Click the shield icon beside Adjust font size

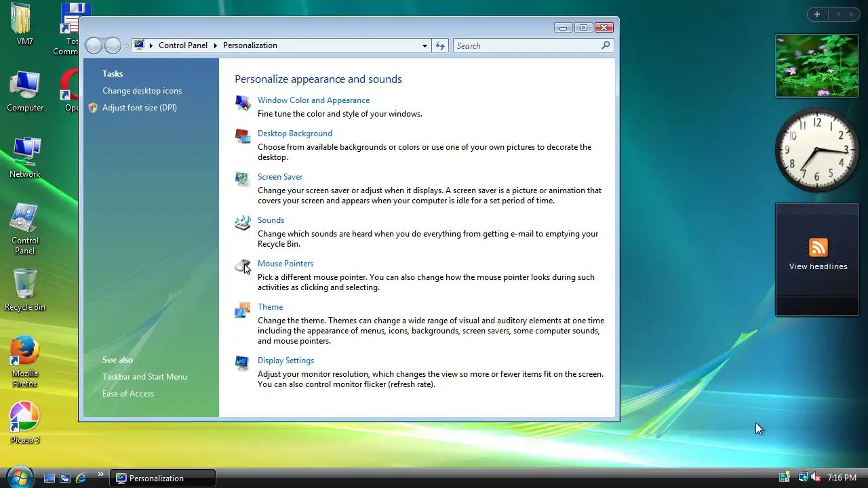(93, 108)
